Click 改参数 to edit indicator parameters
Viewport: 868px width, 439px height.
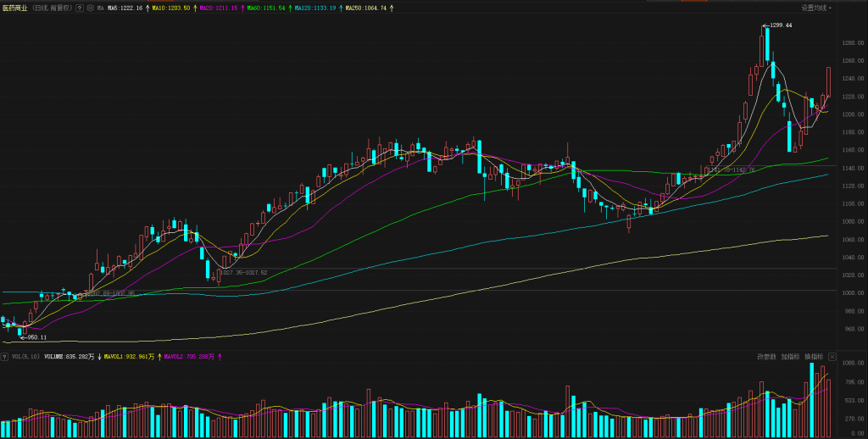pos(766,357)
